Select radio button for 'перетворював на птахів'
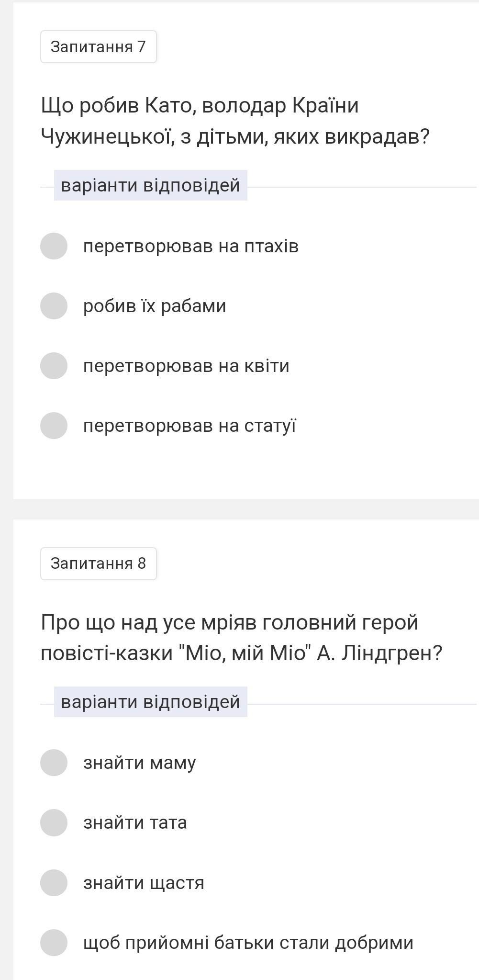This screenshot has height=980, width=479. (x=54, y=246)
